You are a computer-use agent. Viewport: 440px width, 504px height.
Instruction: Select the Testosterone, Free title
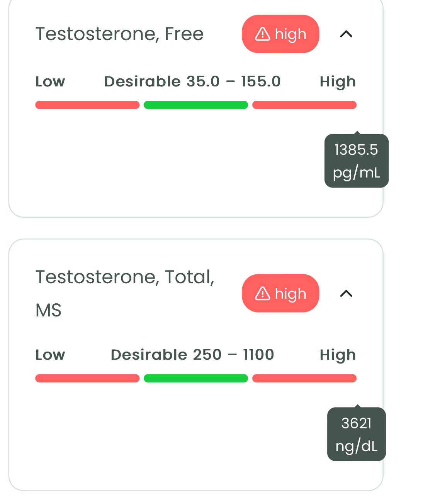[119, 34]
